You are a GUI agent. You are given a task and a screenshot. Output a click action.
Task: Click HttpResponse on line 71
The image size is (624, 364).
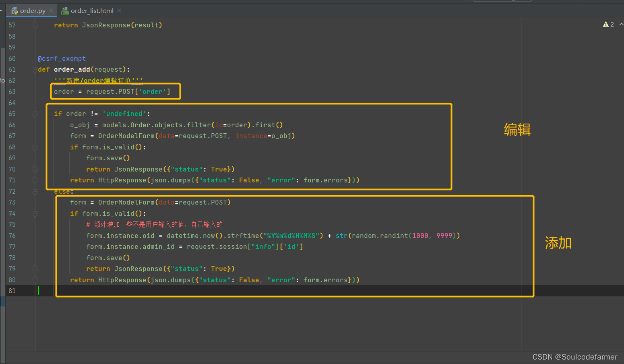point(122,180)
